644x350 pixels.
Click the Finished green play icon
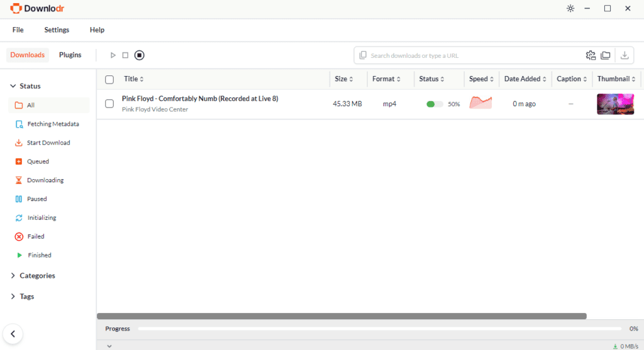(x=19, y=255)
